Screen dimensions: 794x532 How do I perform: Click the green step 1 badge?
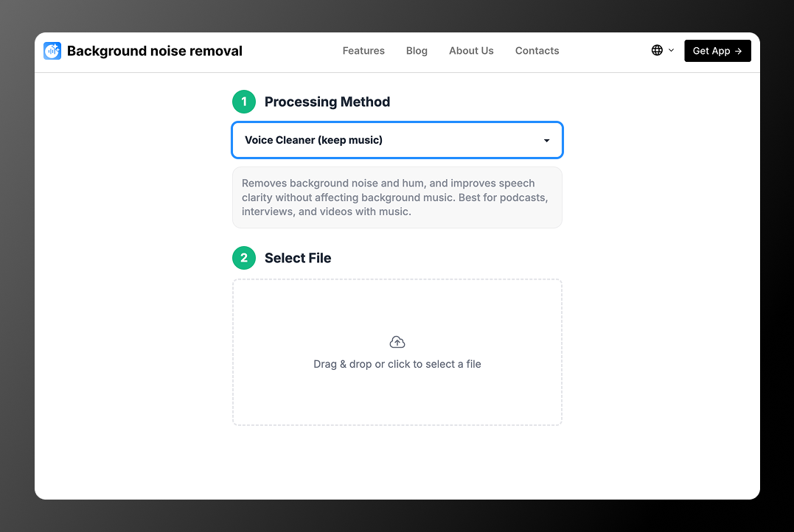point(243,102)
